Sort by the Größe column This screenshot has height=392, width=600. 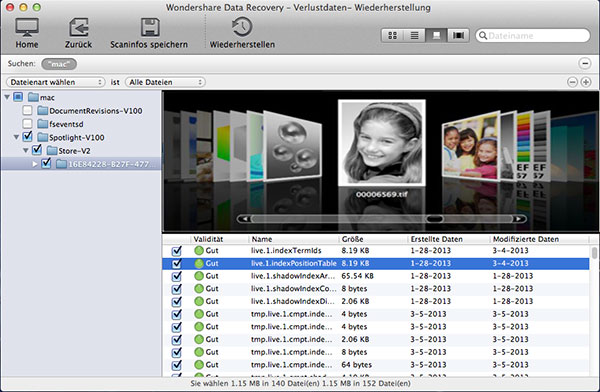373,239
